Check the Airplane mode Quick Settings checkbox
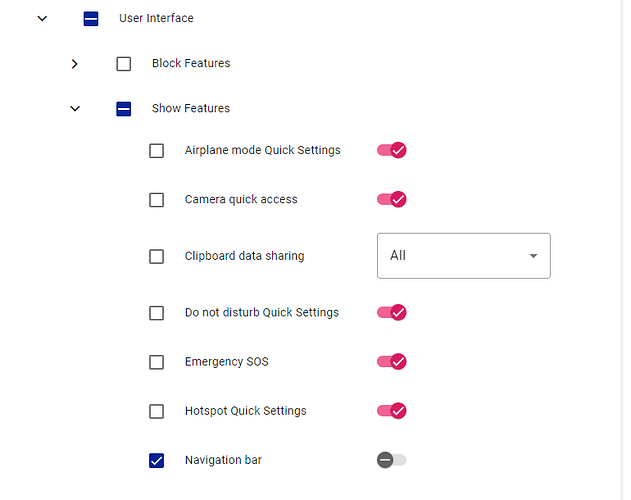This screenshot has width=631, height=500. click(x=157, y=151)
